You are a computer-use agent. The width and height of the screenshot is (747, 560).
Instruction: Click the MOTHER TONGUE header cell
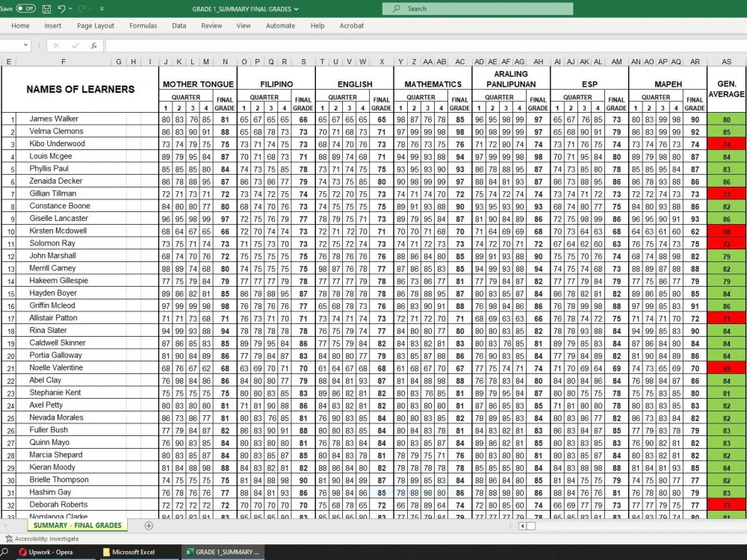click(x=198, y=84)
